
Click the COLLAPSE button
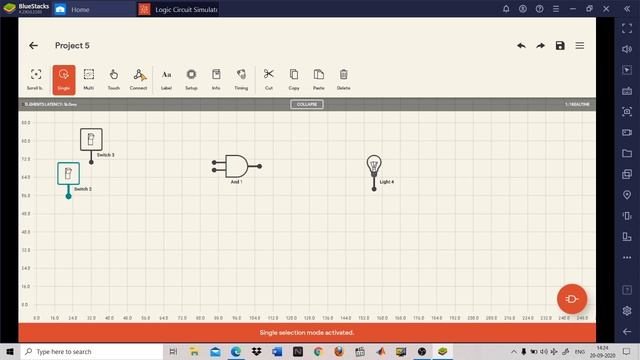click(307, 104)
